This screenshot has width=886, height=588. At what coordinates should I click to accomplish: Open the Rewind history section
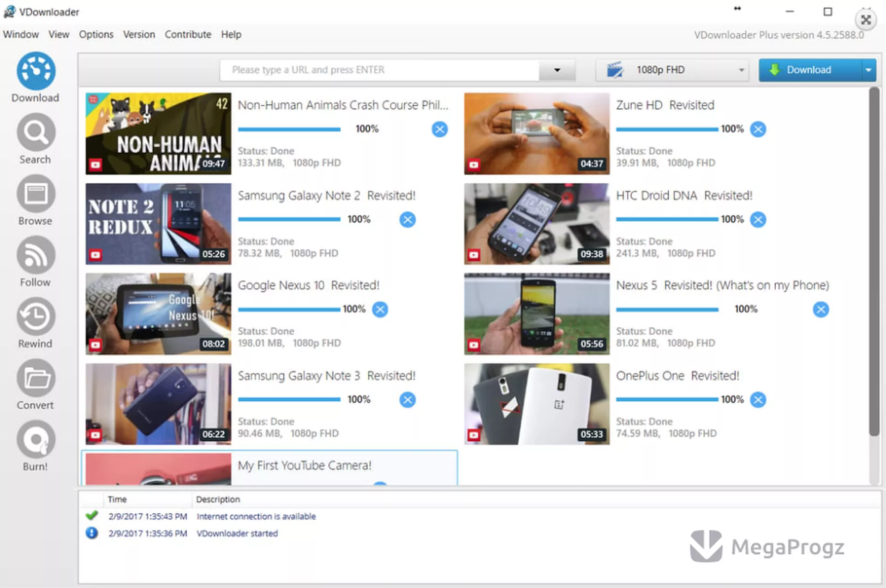click(x=36, y=323)
